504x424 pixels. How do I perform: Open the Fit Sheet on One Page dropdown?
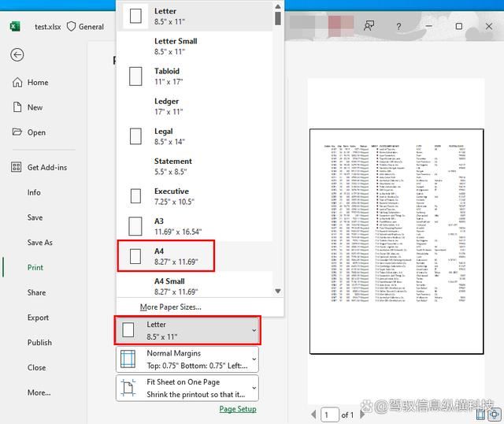(187, 388)
